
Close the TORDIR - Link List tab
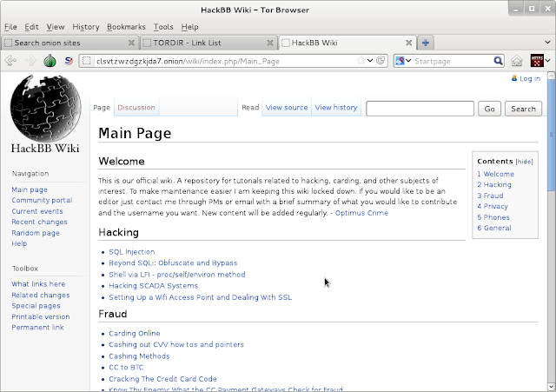point(270,43)
